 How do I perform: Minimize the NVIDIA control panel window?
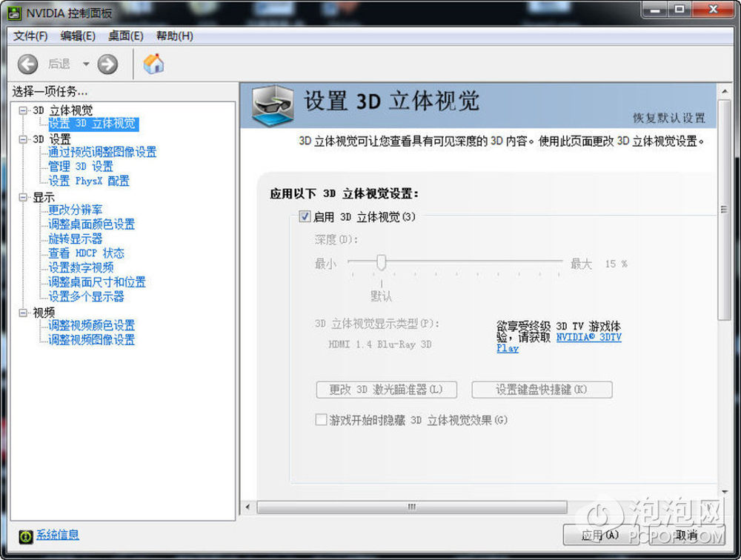[656, 10]
